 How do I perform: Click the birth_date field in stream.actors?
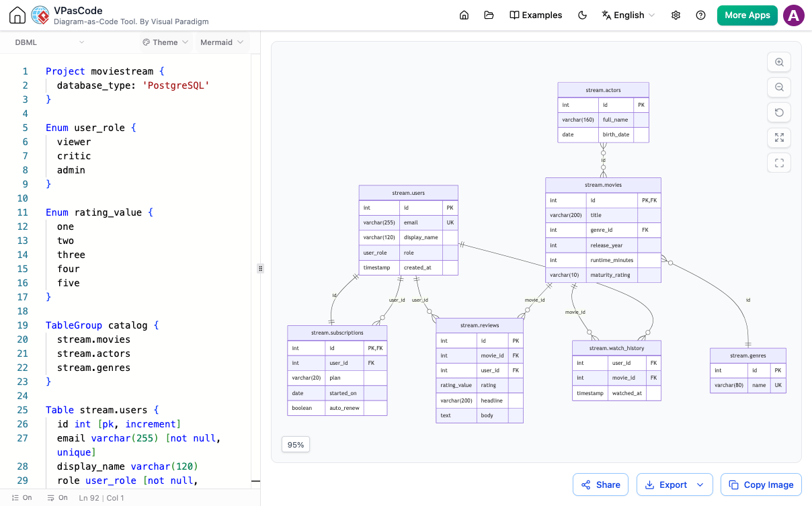[x=616, y=134]
